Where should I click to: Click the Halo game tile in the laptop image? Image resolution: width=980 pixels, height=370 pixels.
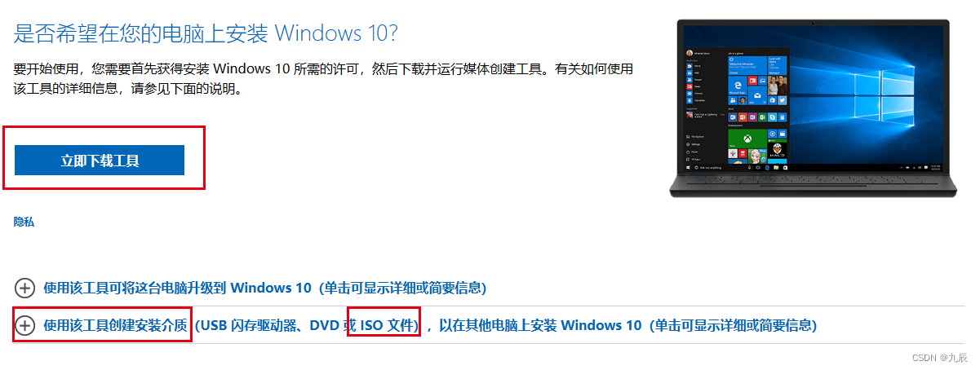click(x=778, y=152)
